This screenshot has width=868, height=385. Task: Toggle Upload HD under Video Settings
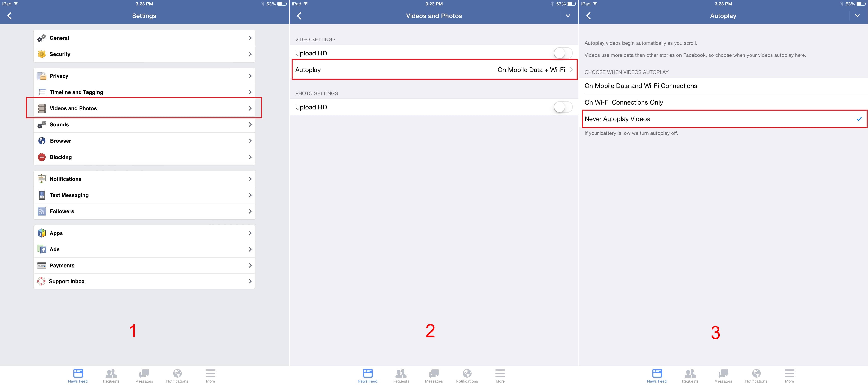click(563, 53)
